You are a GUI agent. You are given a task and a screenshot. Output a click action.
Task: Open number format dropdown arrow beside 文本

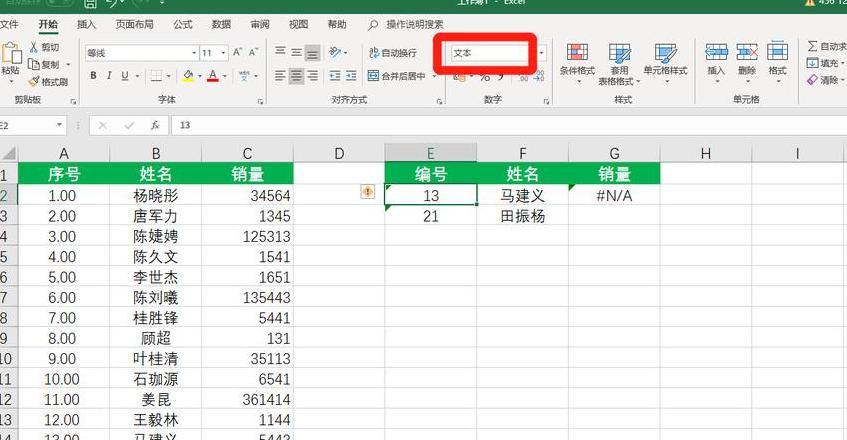(x=541, y=53)
